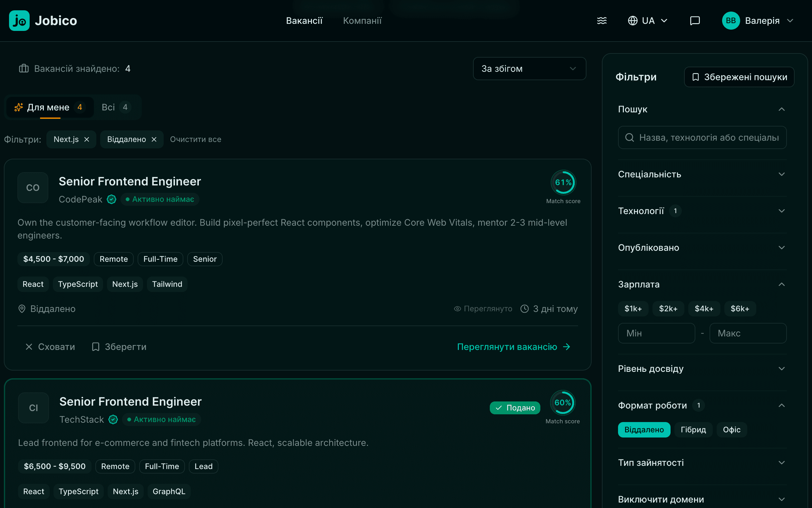Switch to the Для мене tab

pos(50,107)
